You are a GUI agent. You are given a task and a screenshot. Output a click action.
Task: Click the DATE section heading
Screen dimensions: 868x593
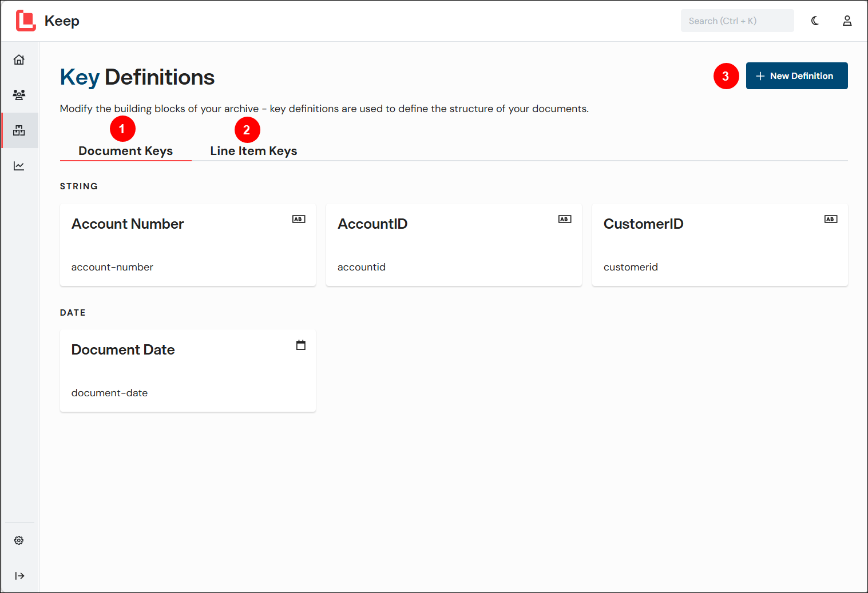[73, 313]
